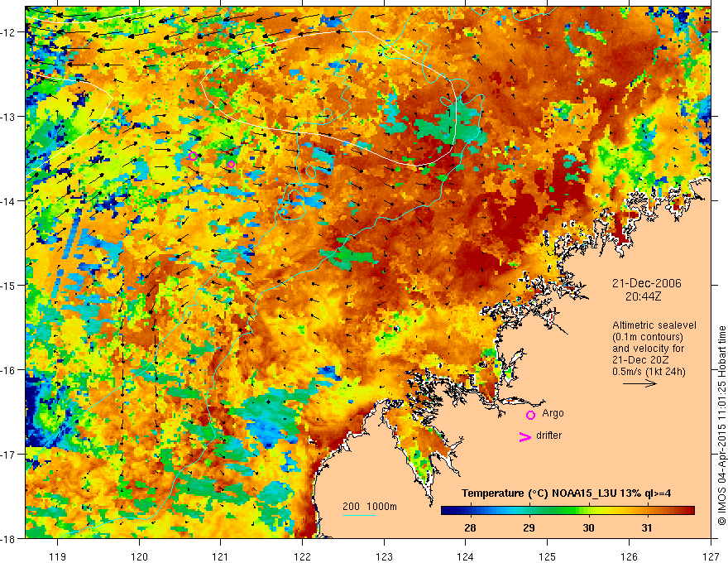
Task: Click the color bar tick label '29'
Action: 529,527
